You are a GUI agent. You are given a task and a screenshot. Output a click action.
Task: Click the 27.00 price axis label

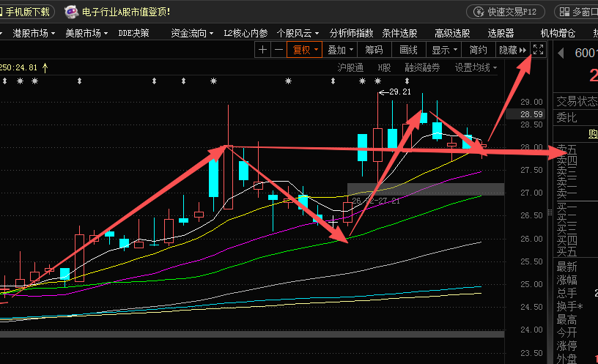pyautogui.click(x=531, y=193)
